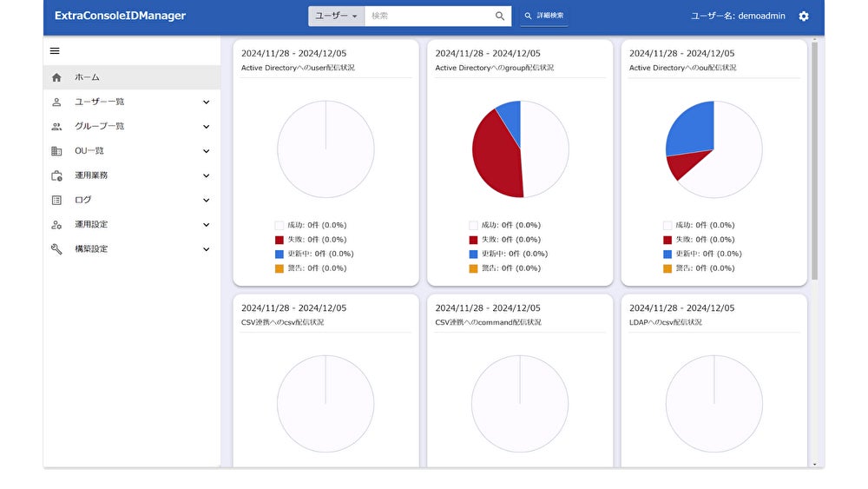Click the ExtraConsoleIDManager title link
Viewport: 868px width, 489px height.
(x=120, y=16)
